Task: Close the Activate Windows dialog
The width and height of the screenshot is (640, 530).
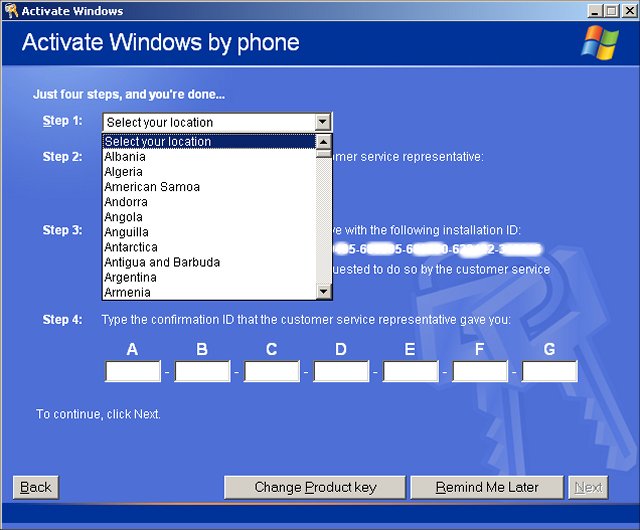Action: 627,11
